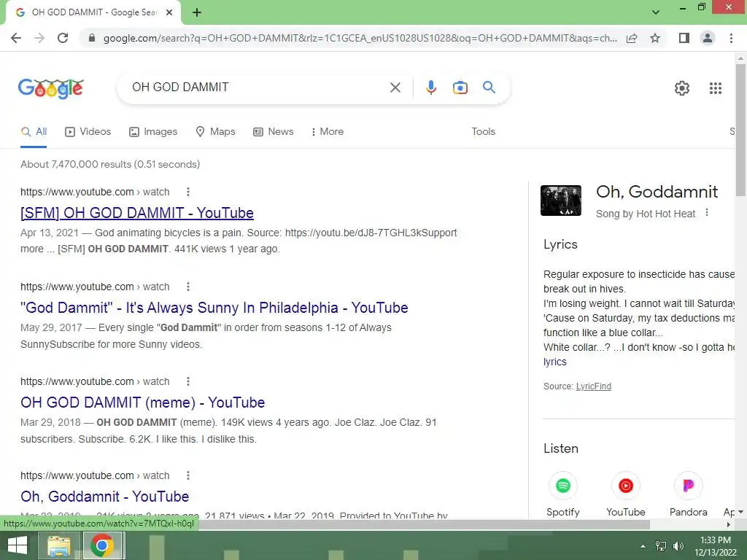The width and height of the screenshot is (747, 560).
Task: Switch to the Videos tab
Action: pos(88,131)
